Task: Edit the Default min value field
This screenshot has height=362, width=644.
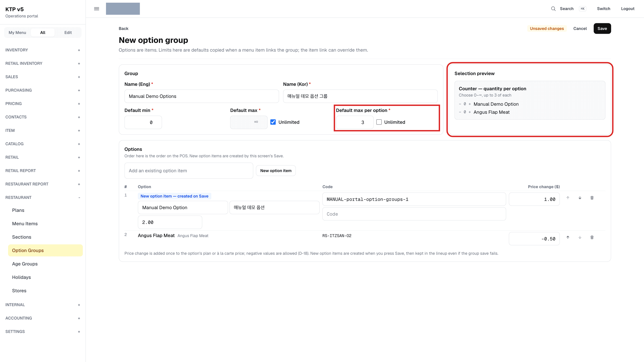Action: click(x=143, y=122)
